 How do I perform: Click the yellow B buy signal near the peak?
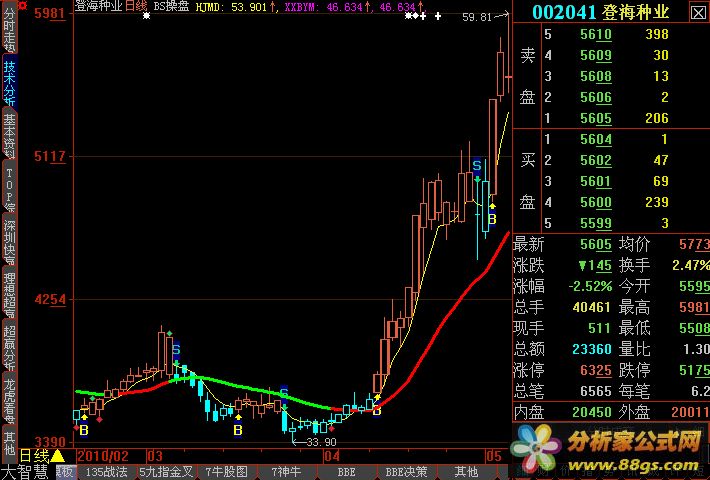point(491,218)
